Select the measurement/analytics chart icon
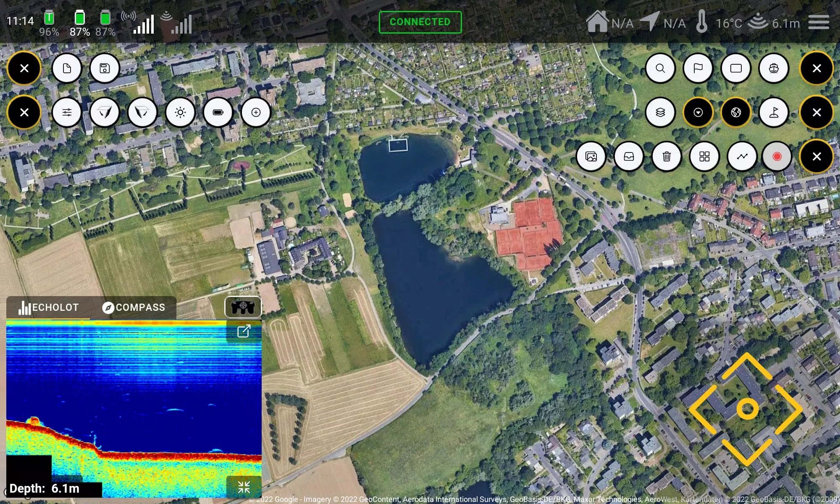 [742, 156]
